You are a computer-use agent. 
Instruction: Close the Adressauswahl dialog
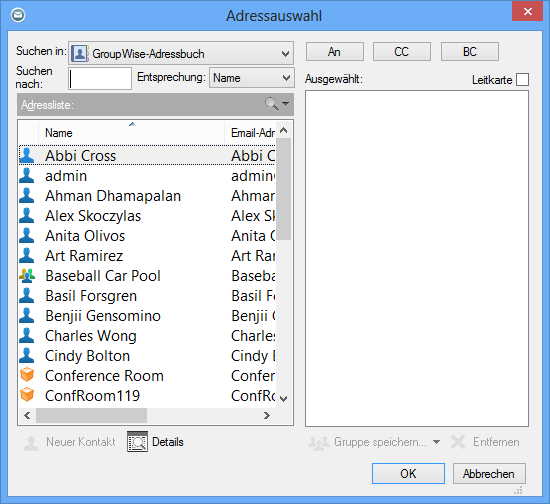tap(528, 12)
